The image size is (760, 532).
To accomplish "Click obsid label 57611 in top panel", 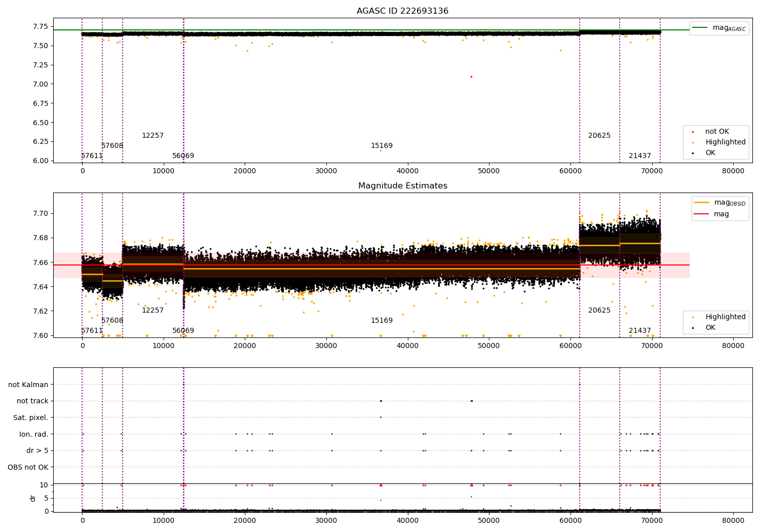I will coord(92,156).
